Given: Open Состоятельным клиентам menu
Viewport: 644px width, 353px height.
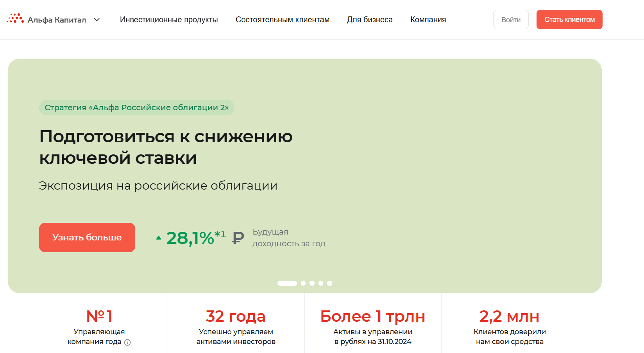Looking at the screenshot, I should [283, 20].
